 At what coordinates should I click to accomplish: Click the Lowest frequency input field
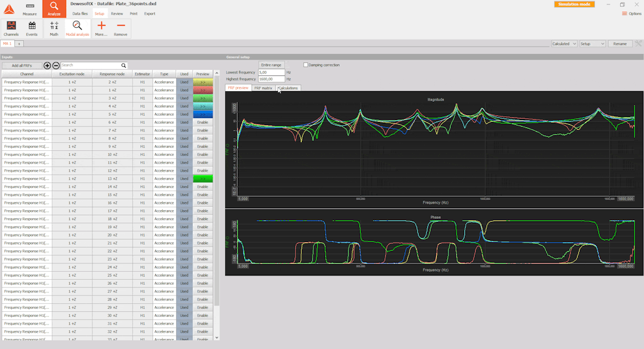[271, 72]
